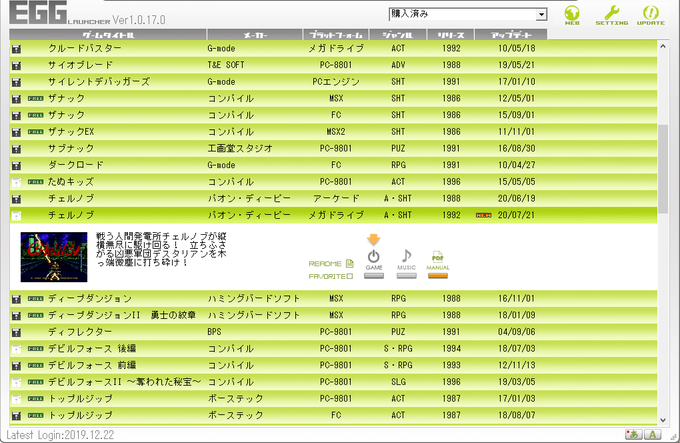
Task: Click the game list scroll down arrow
Action: tap(663, 420)
